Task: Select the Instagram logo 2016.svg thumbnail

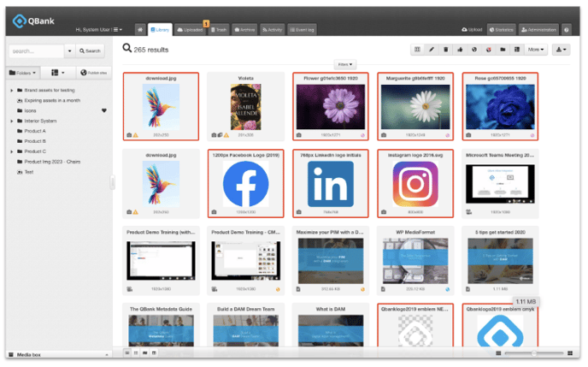Action: (x=415, y=184)
